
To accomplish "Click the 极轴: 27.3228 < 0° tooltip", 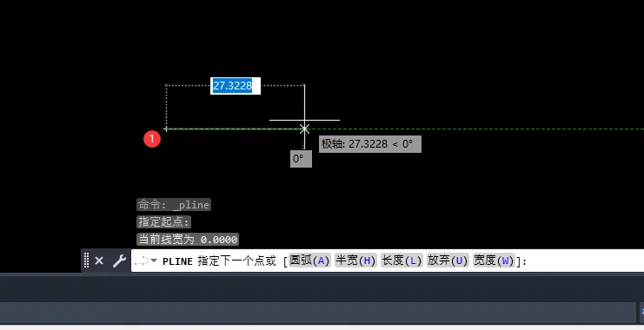I will click(x=370, y=144).
